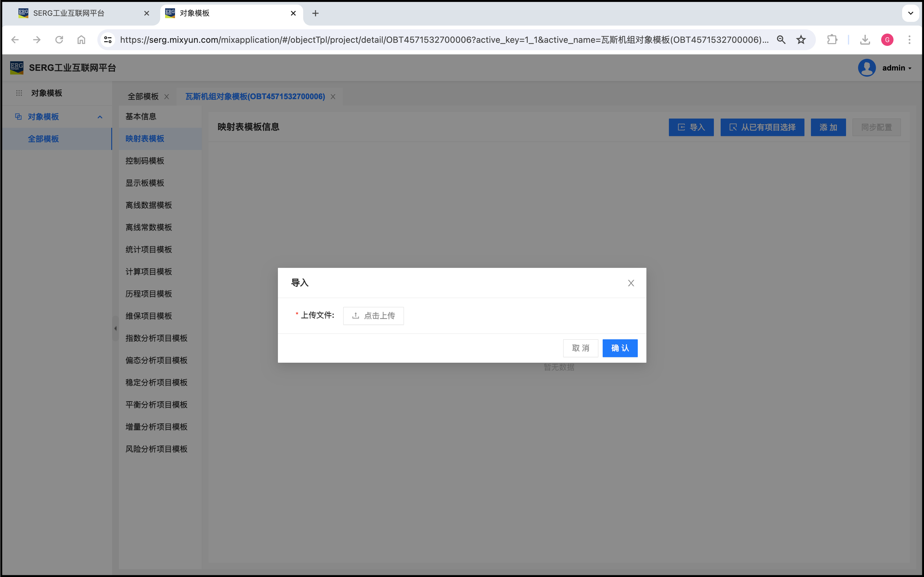Click the 点击上传 upload button
The width and height of the screenshot is (924, 577).
click(x=373, y=316)
